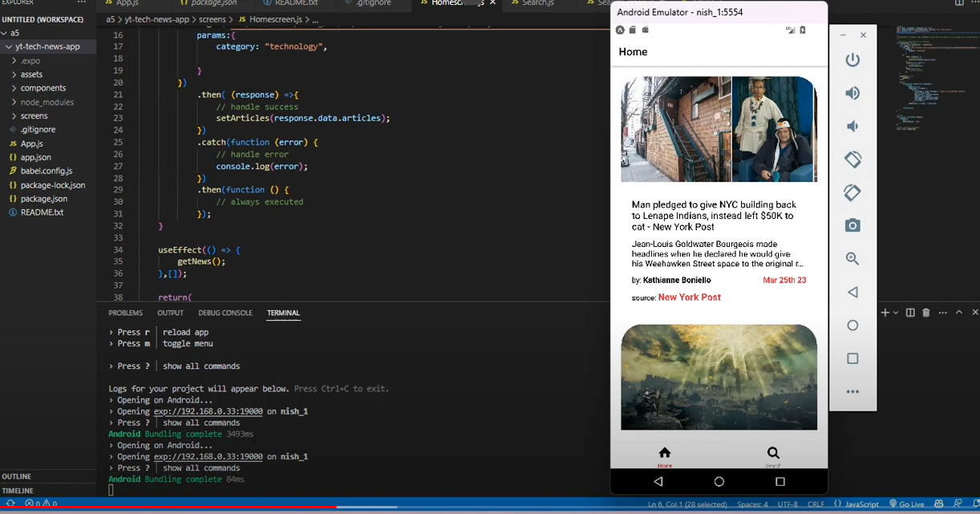This screenshot has width=980, height=514.
Task: Switch to the DEBUG CONSOLE panel tab
Action: click(x=225, y=313)
